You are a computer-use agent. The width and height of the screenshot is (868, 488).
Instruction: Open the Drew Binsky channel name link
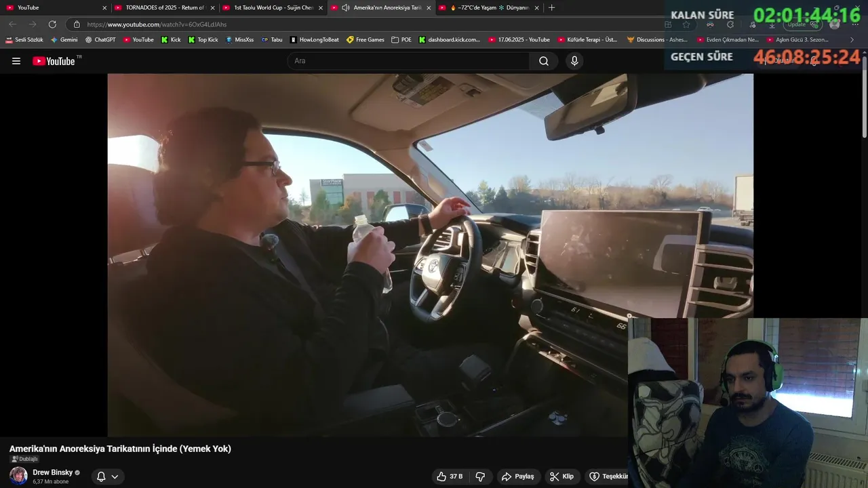(x=52, y=472)
